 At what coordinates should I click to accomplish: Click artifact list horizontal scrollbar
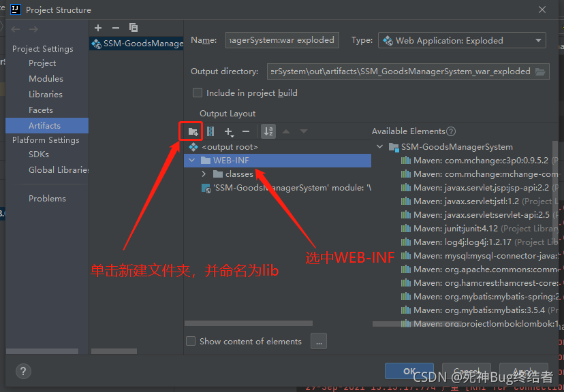tap(114, 351)
